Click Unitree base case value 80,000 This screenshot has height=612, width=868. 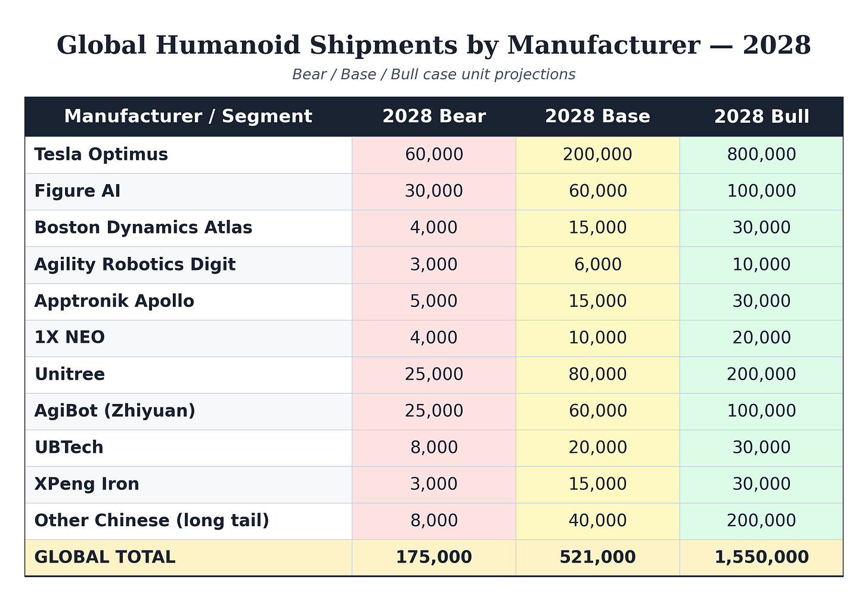click(x=597, y=374)
